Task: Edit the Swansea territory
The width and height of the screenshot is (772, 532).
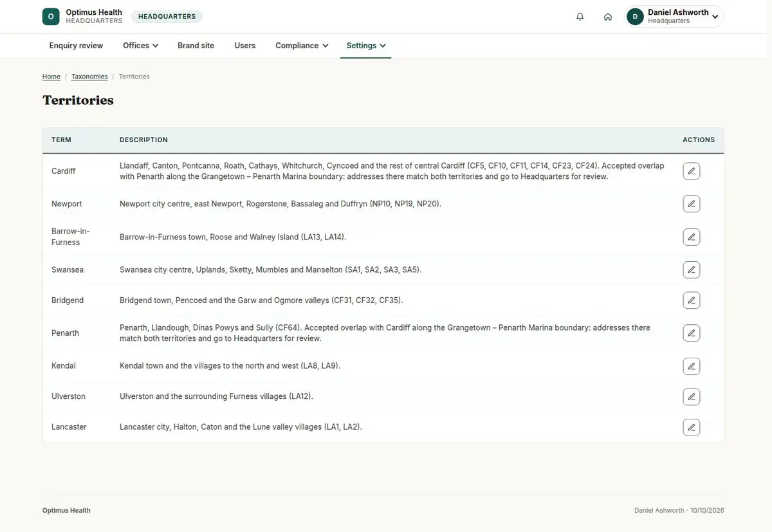Action: 692,270
